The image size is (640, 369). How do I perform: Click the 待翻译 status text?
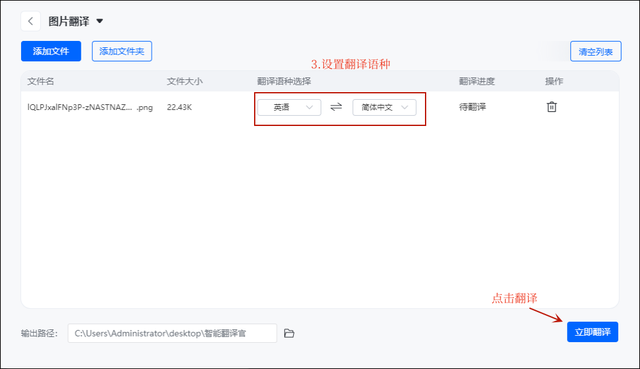472,107
